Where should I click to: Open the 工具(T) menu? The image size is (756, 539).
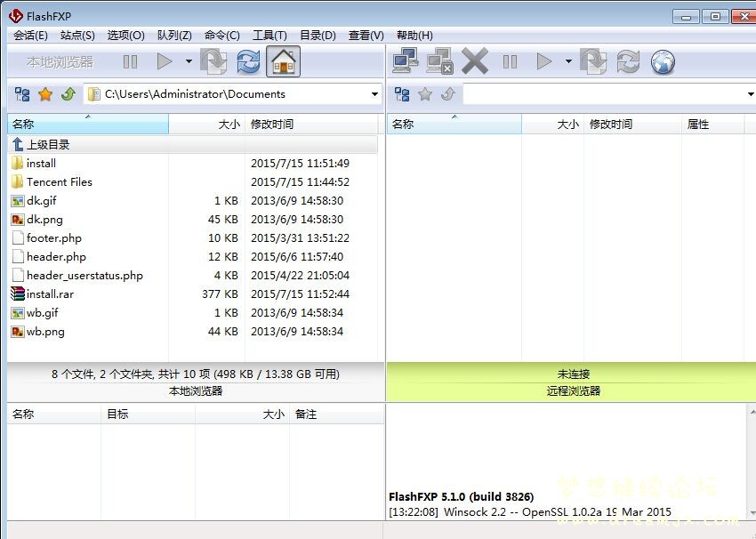tap(270, 36)
